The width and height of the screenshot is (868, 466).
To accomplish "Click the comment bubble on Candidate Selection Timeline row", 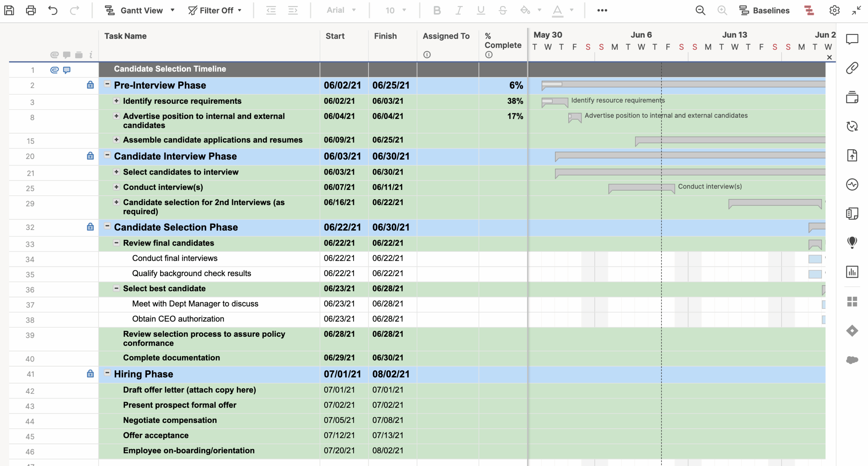I will tap(66, 70).
